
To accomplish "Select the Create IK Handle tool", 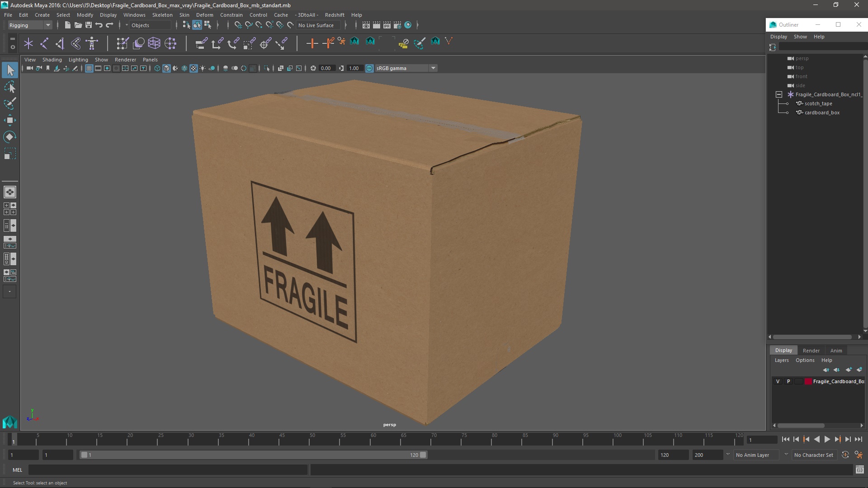I will [x=60, y=43].
